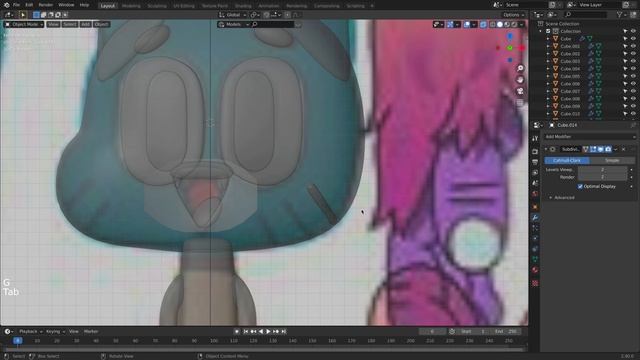This screenshot has width=640, height=360.
Task: Open the Render menu
Action: pos(46,5)
